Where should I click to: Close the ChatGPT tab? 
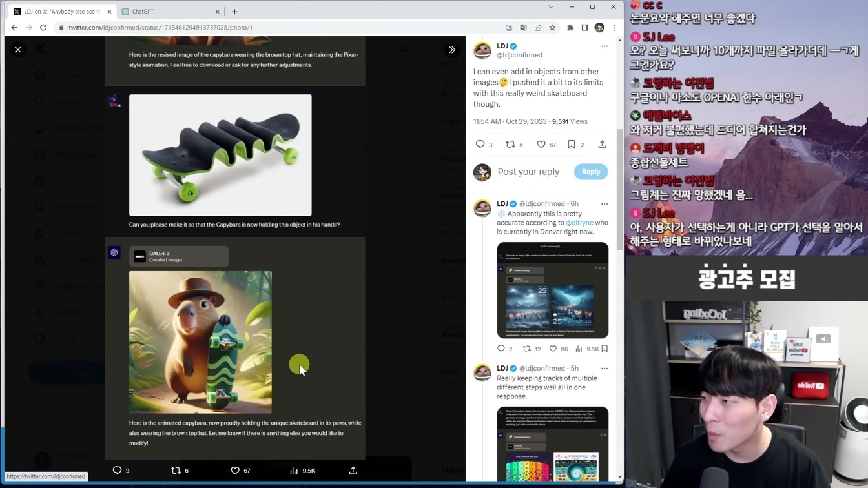(217, 12)
